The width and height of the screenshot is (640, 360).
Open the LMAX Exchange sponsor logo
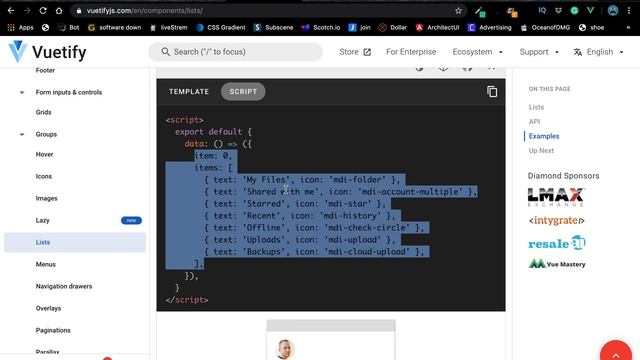[556, 197]
